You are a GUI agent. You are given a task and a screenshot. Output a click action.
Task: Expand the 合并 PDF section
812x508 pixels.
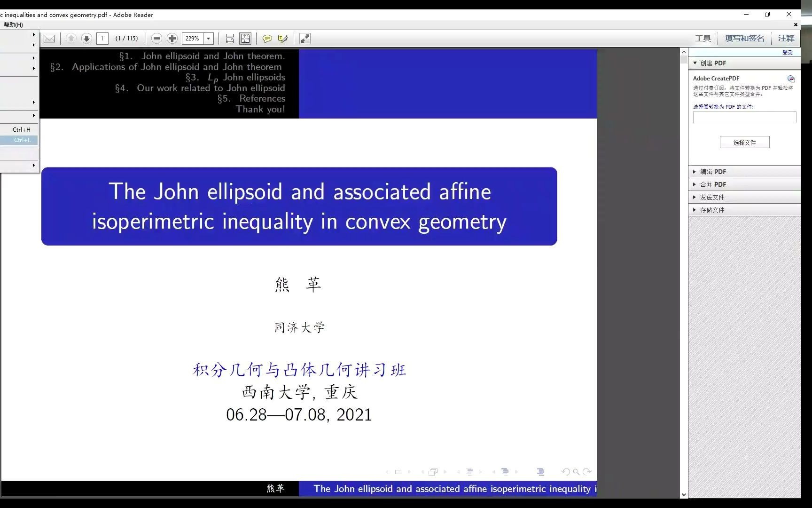coord(745,184)
